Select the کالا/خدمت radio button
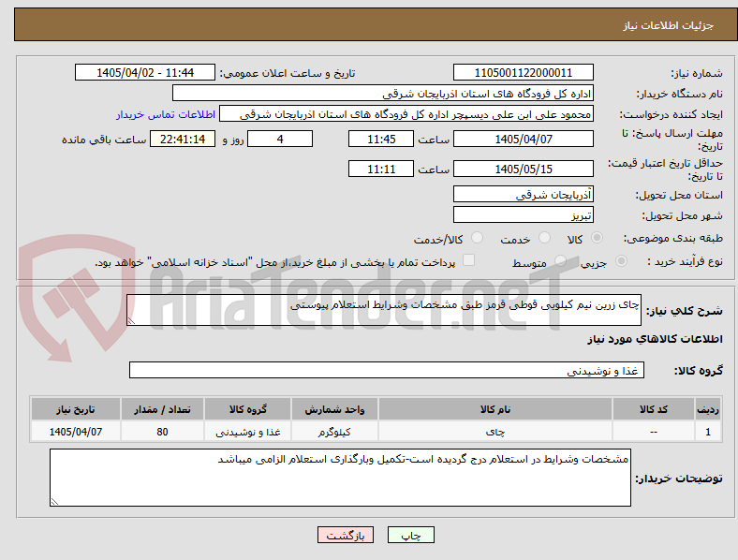738x560 pixels. [478, 238]
